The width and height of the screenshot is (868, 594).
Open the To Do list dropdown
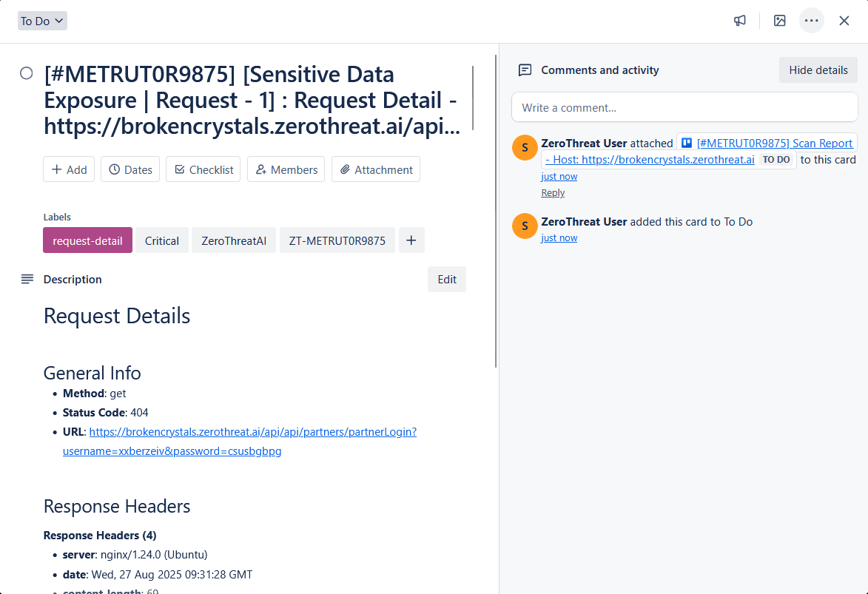pyautogui.click(x=42, y=21)
